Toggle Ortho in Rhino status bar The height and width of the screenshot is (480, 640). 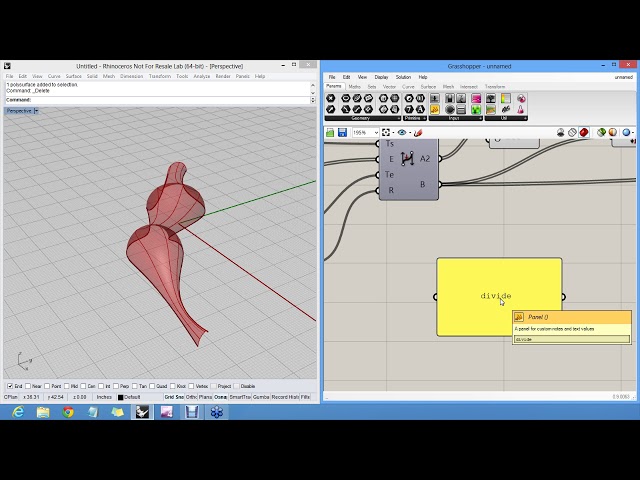pos(191,397)
